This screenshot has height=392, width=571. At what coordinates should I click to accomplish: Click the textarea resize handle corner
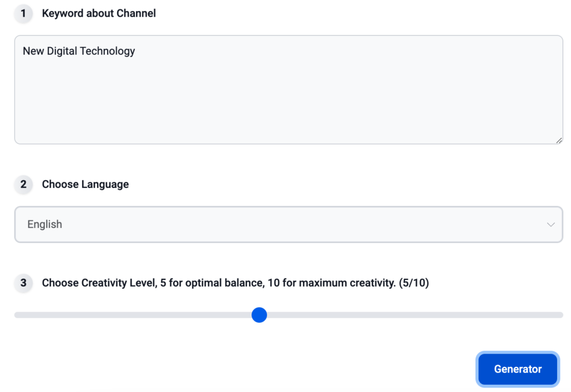tap(559, 141)
